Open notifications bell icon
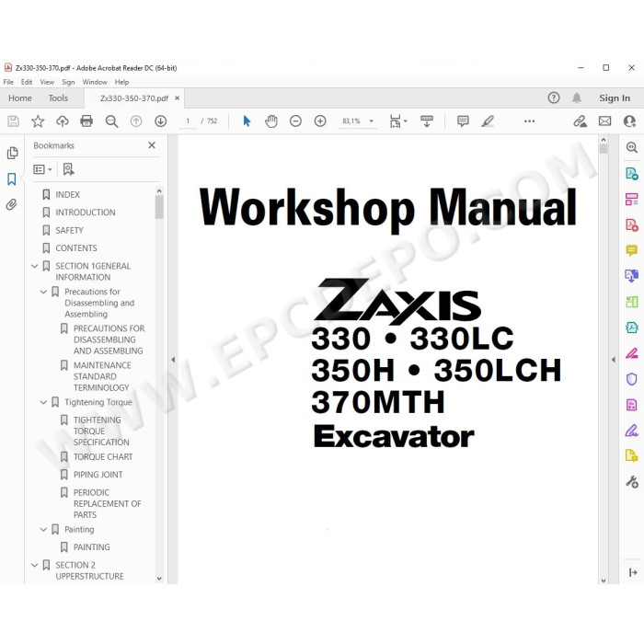Viewport: 644px width, 644px height. tap(577, 98)
